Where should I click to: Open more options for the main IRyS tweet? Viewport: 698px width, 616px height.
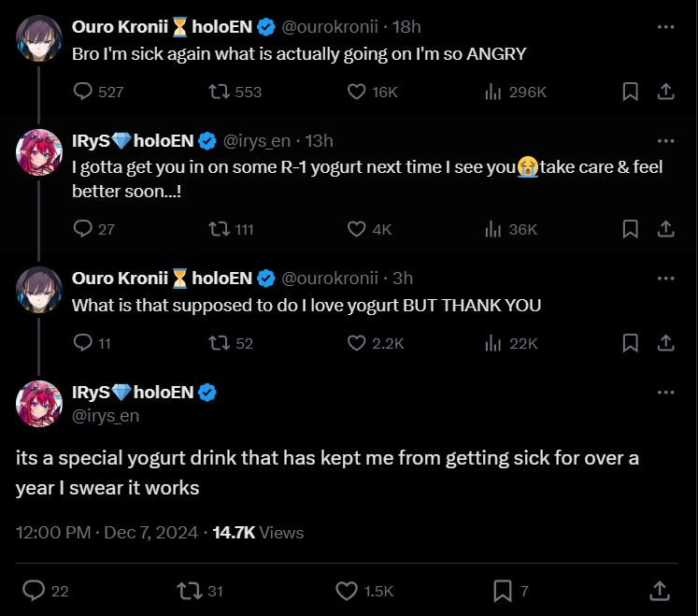[665, 392]
